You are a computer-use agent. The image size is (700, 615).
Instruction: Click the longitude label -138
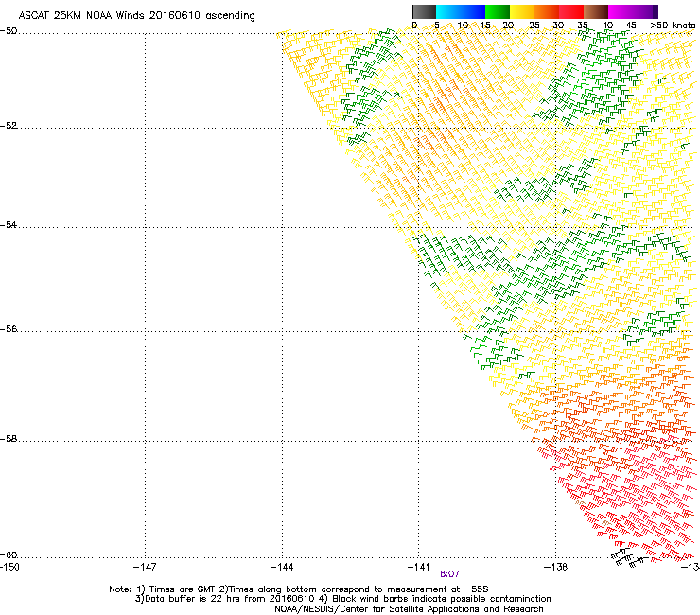[x=556, y=567]
